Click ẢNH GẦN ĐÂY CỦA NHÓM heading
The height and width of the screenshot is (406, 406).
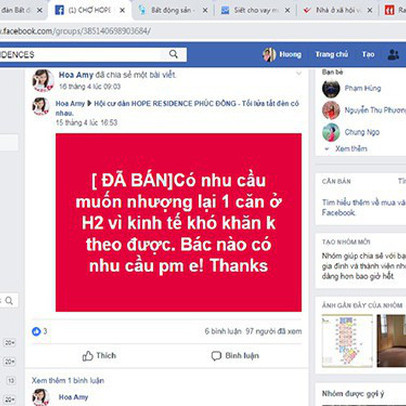(x=362, y=305)
